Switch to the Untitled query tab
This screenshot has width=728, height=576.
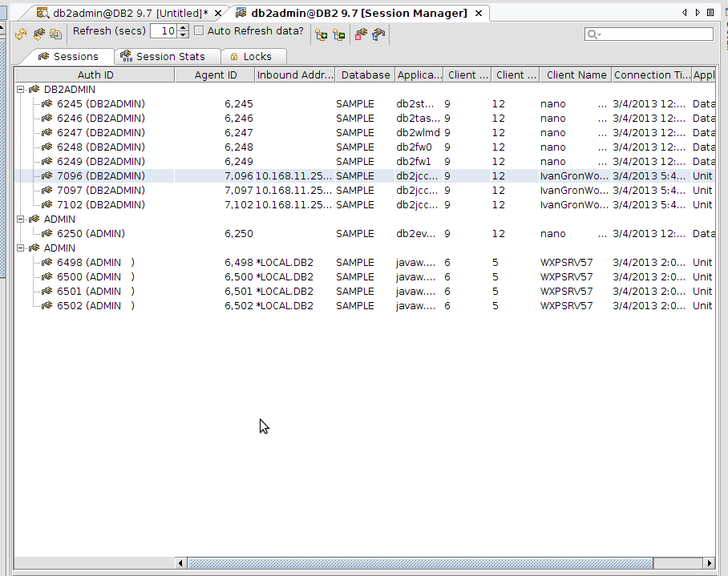coord(123,13)
